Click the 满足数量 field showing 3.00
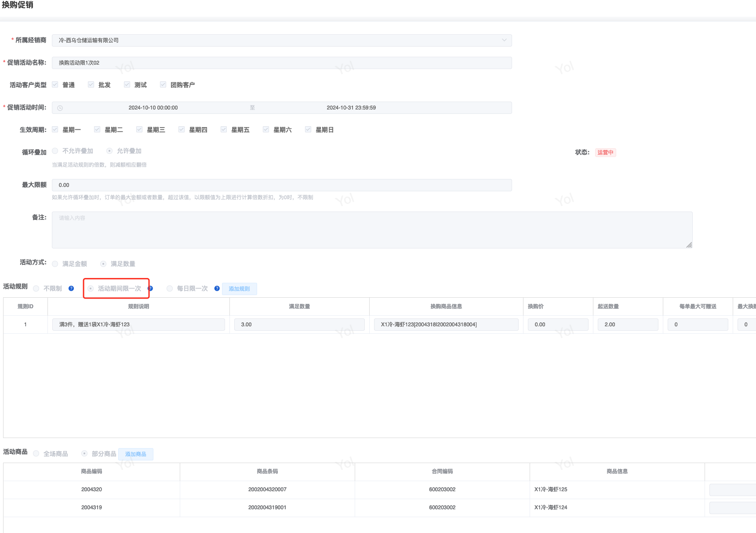756x533 pixels. coord(299,325)
